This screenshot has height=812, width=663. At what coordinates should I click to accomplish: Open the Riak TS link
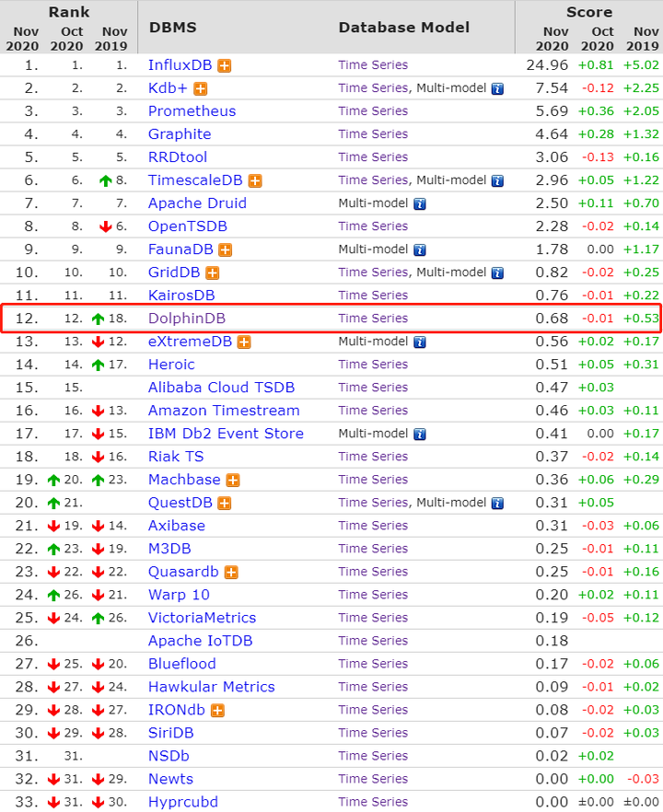pos(176,457)
